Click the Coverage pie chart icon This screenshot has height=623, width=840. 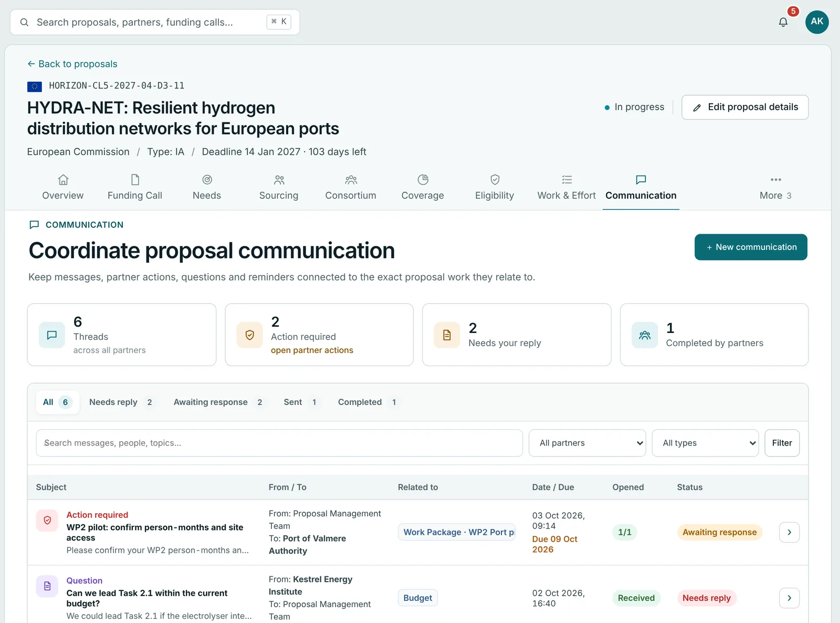pos(423,180)
